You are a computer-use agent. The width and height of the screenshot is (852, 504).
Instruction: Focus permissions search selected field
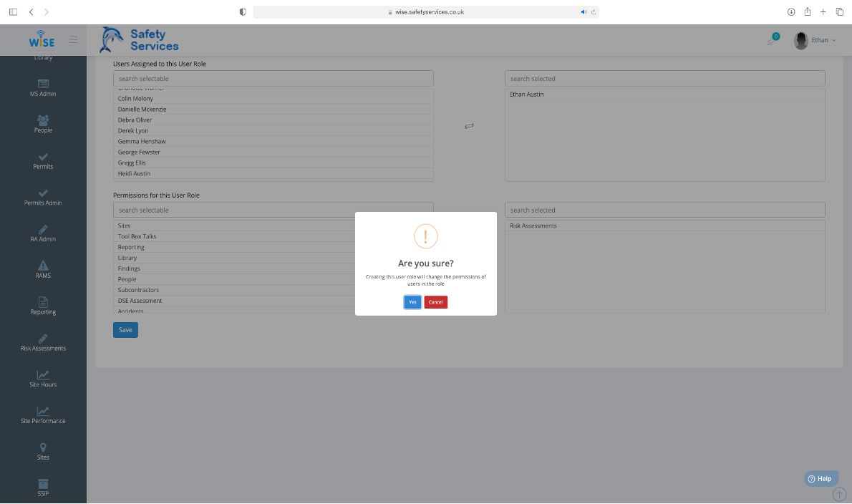point(665,210)
